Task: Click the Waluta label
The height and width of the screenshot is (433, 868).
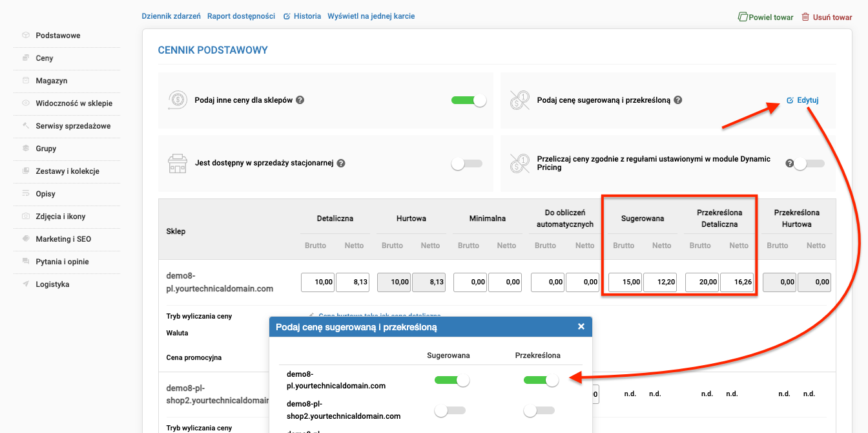Action: click(x=178, y=333)
